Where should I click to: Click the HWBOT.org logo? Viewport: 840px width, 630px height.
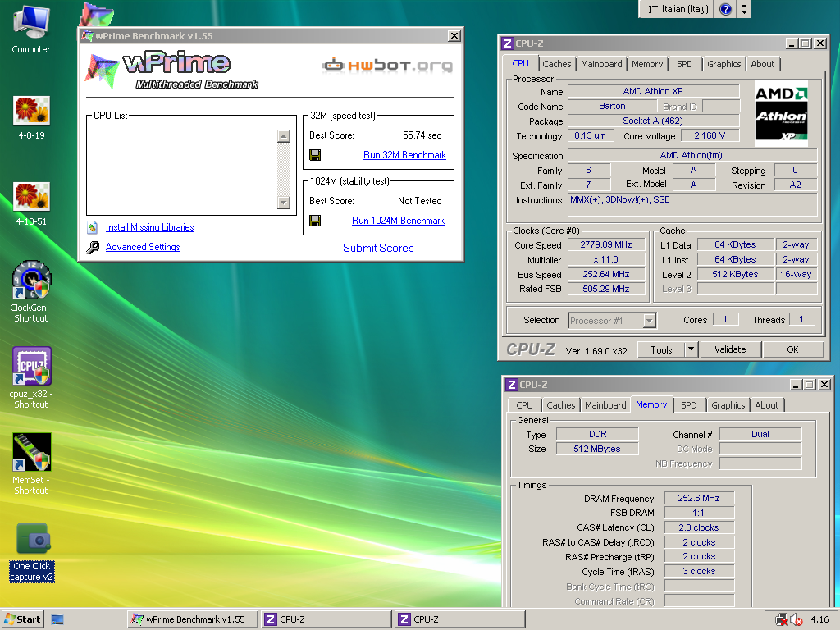pyautogui.click(x=387, y=66)
